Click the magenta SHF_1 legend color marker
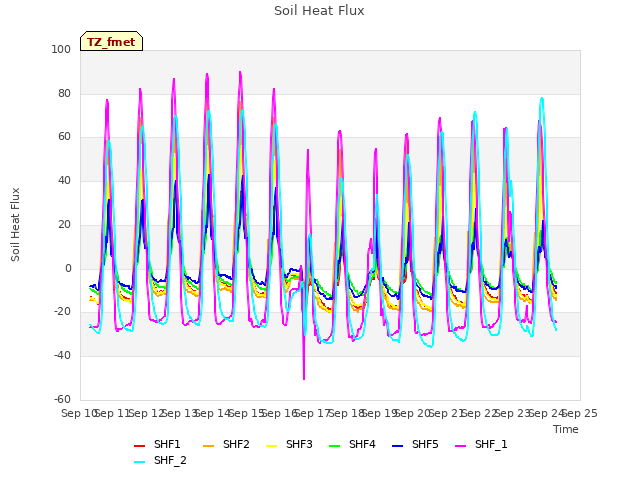The height and width of the screenshot is (480, 640). click(460, 446)
